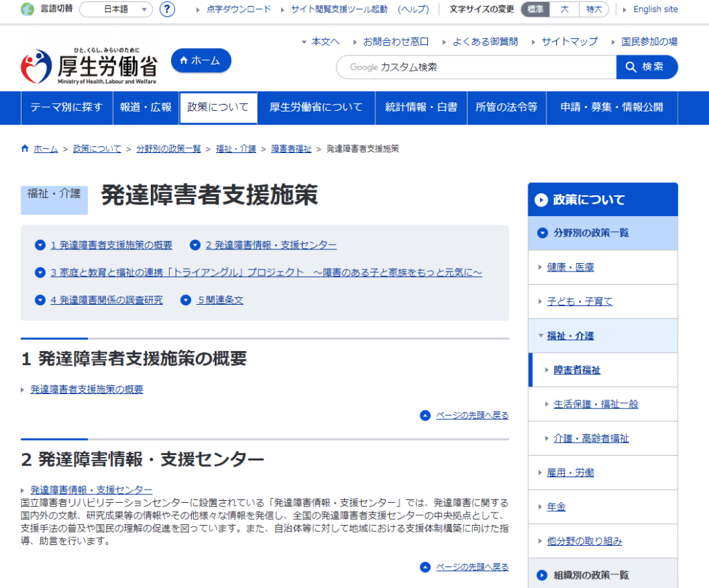Click the home icon in breadcrumb

click(25, 148)
